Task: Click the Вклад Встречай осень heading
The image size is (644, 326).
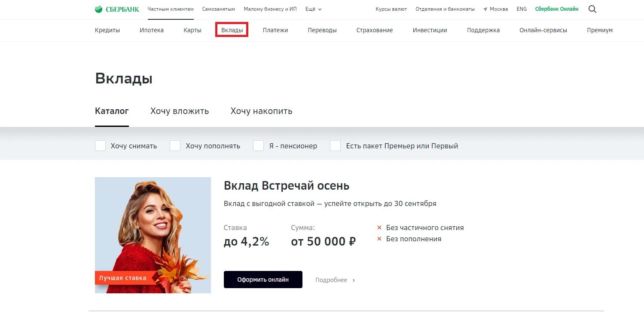Action: click(x=287, y=186)
